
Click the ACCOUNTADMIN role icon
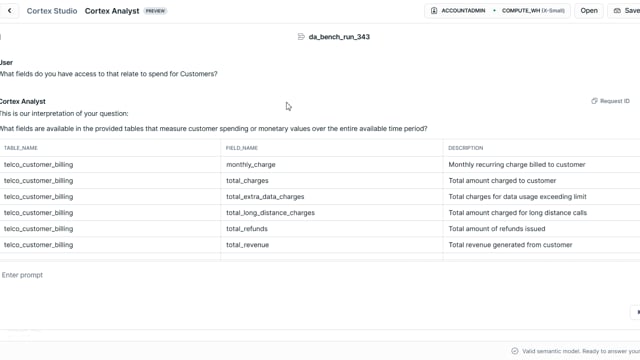pyautogui.click(x=434, y=11)
